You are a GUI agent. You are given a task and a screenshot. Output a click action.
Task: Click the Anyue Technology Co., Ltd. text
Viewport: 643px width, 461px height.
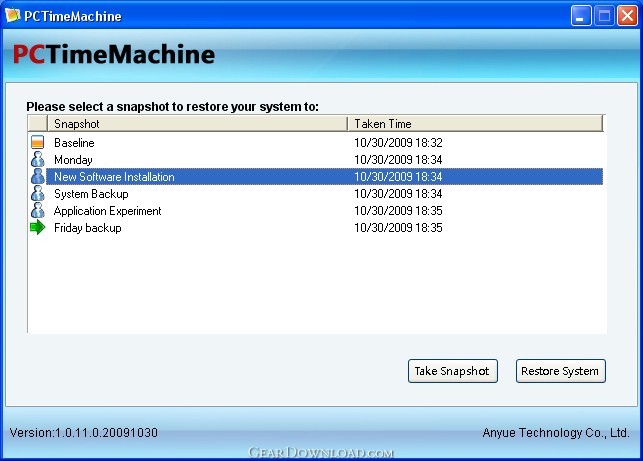[x=556, y=433]
